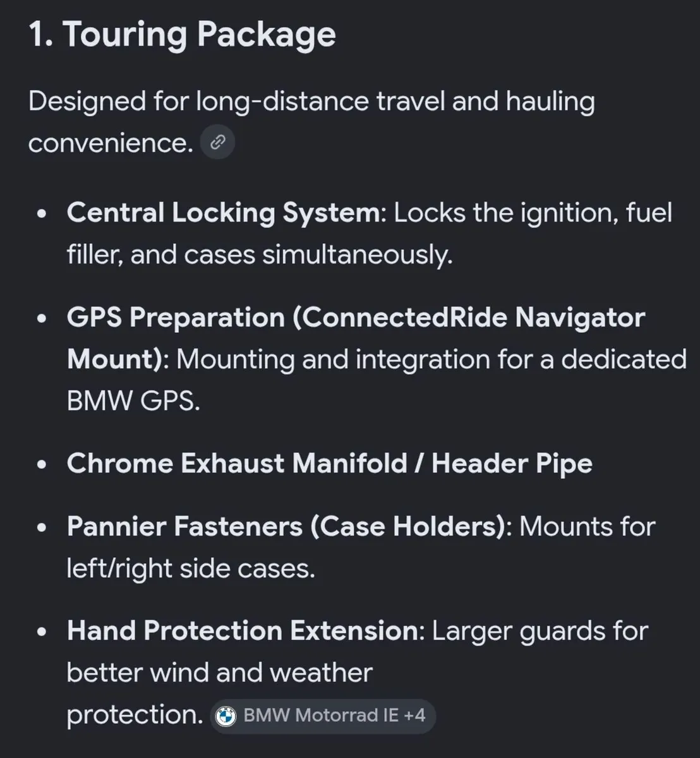700x758 pixels.
Task: Click 'left/right side cases.' text
Action: [x=191, y=568]
